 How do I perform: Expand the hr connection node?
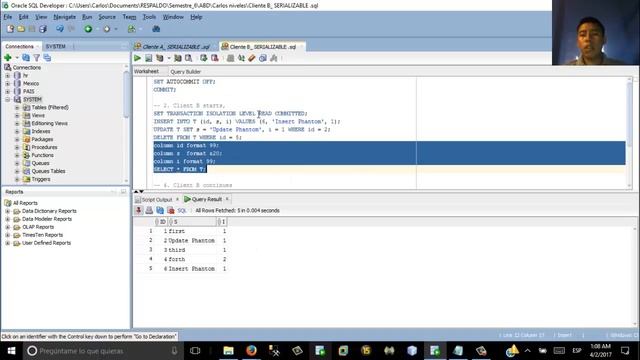pyautogui.click(x=7, y=76)
